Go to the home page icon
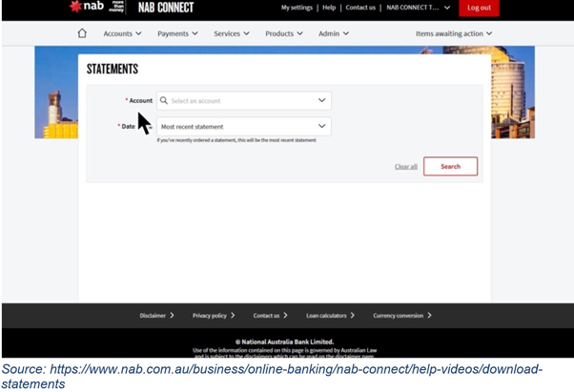The height and width of the screenshot is (392, 574). pos(82,33)
